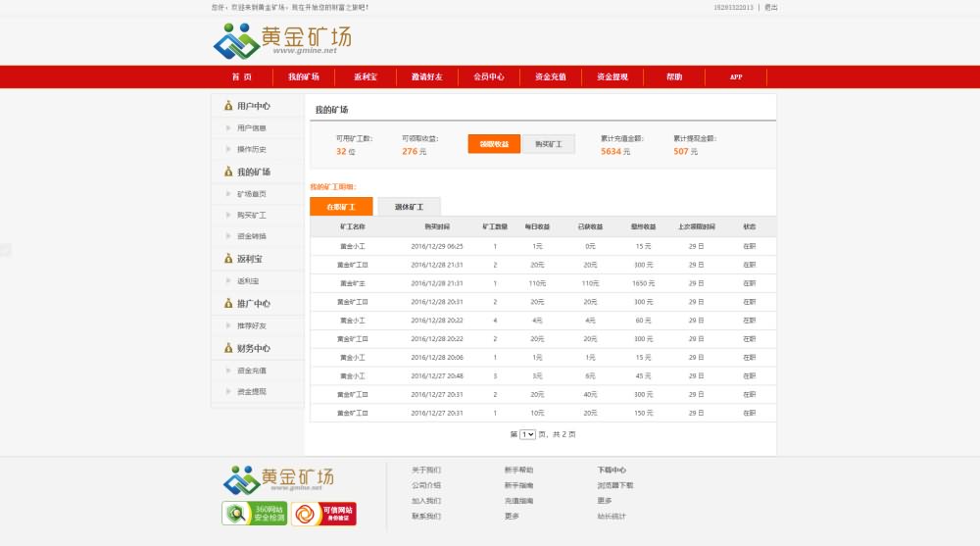Click the money bag icon beside 财务中心
The height and width of the screenshot is (546, 980).
click(228, 348)
